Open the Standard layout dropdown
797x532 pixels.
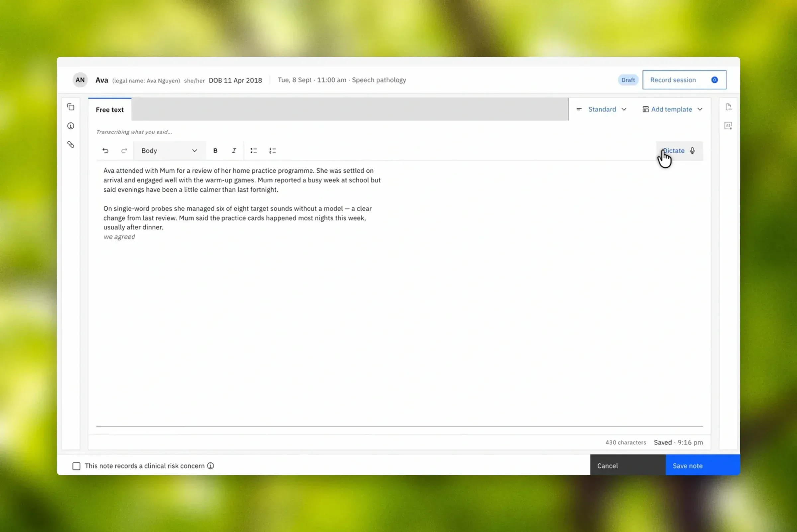pos(601,109)
